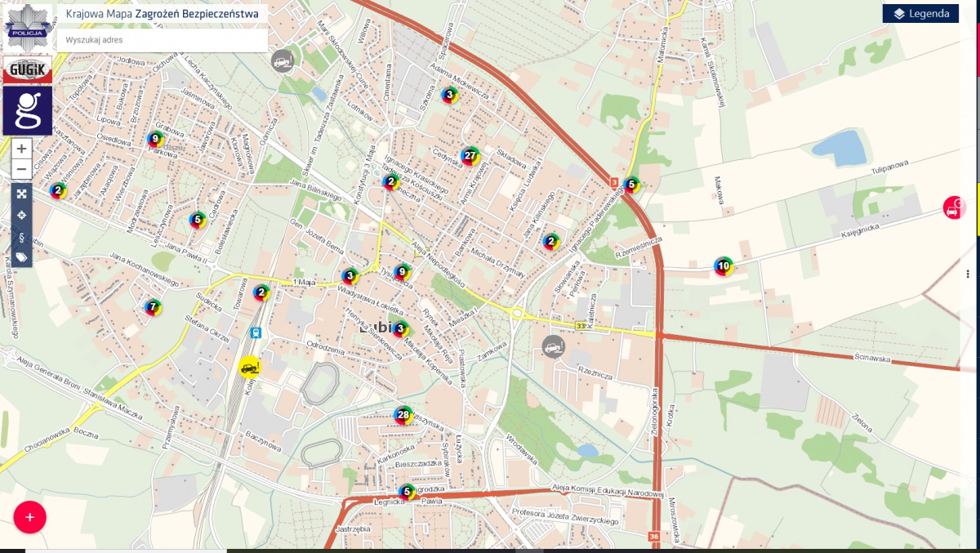980x553 pixels.
Task: Open the three-dot menu at right edge
Action: coord(968,274)
